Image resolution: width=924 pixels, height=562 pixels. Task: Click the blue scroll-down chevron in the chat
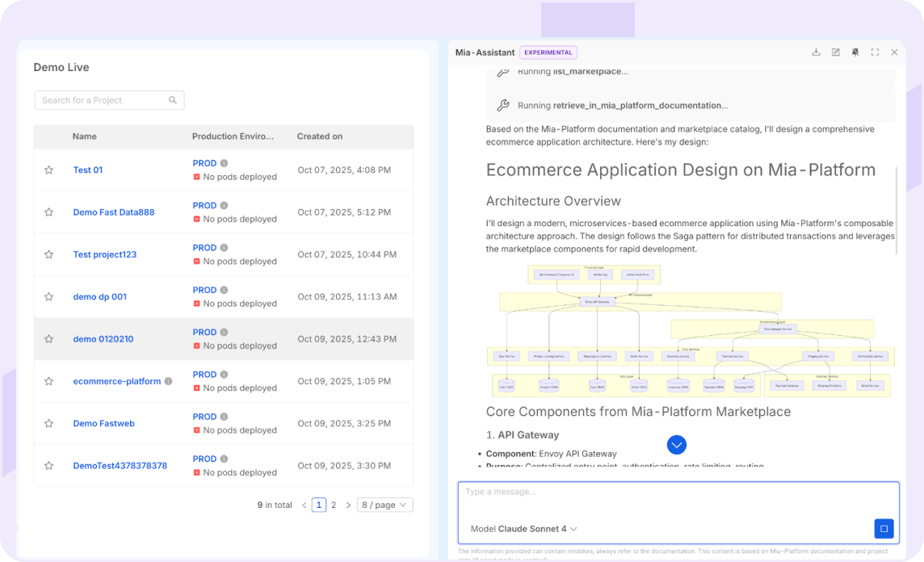[677, 445]
